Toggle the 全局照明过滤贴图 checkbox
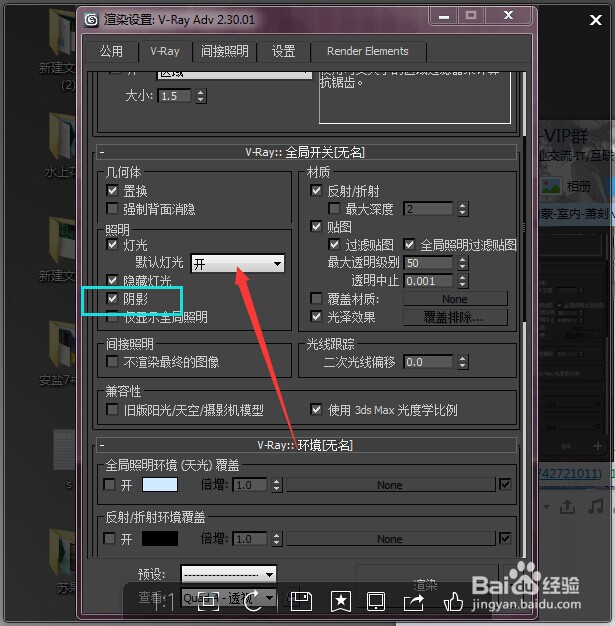Image resolution: width=615 pixels, height=626 pixels. tap(409, 244)
